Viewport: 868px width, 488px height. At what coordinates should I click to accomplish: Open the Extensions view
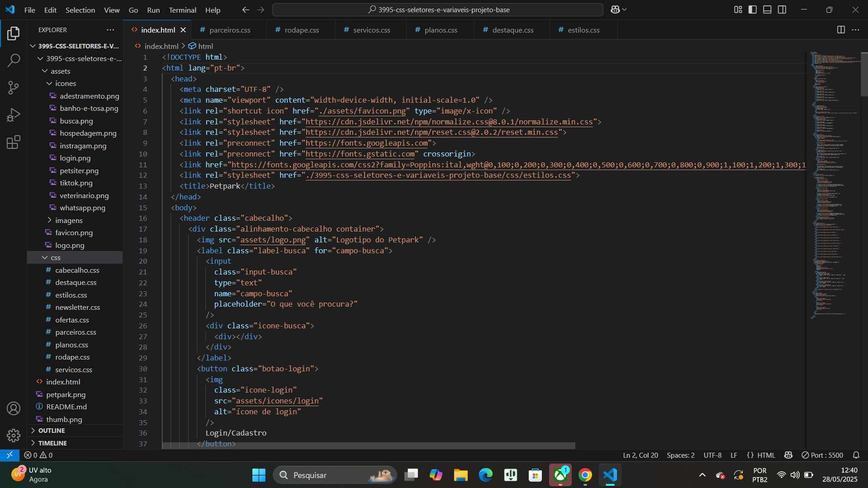pos(14,142)
